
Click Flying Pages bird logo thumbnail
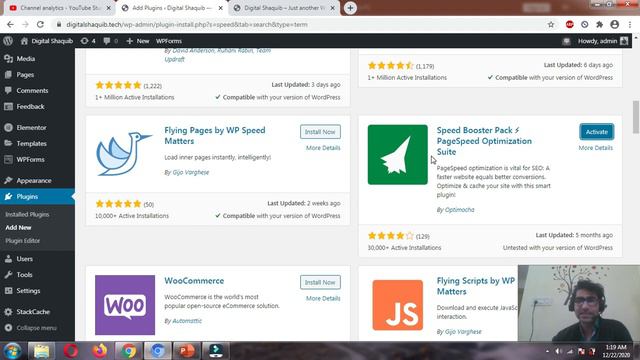coord(125,154)
